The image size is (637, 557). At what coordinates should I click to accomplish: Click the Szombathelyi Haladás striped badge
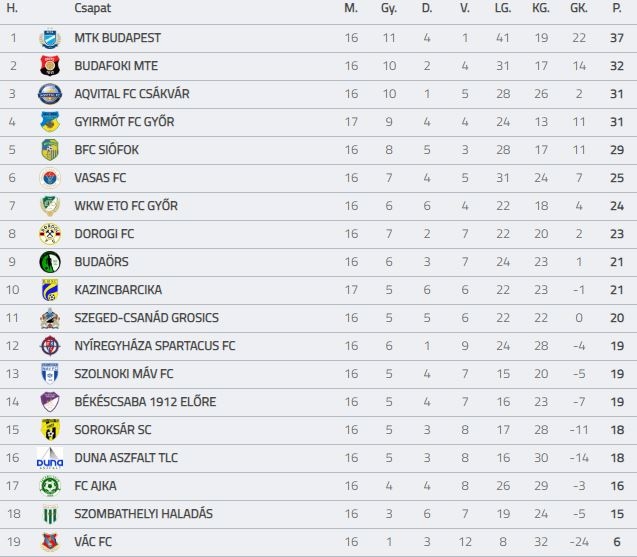point(50,514)
